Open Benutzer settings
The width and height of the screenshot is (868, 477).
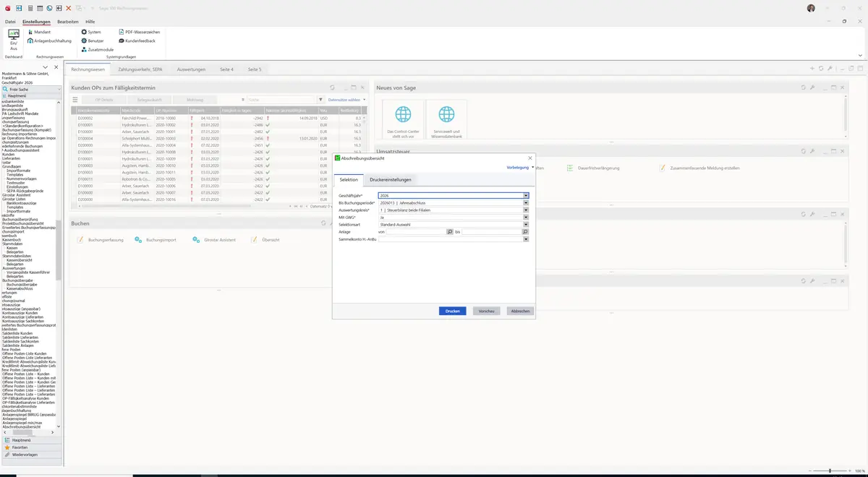[93, 40]
